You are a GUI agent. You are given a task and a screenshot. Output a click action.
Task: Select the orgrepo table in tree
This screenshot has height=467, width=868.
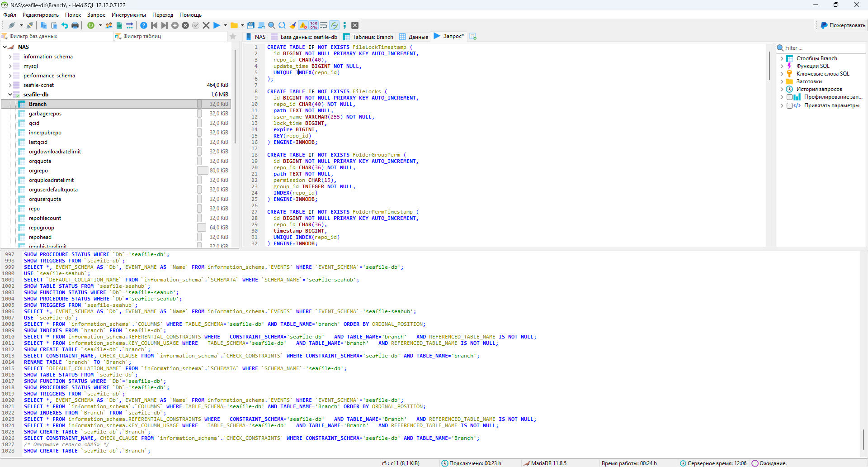pyautogui.click(x=38, y=171)
